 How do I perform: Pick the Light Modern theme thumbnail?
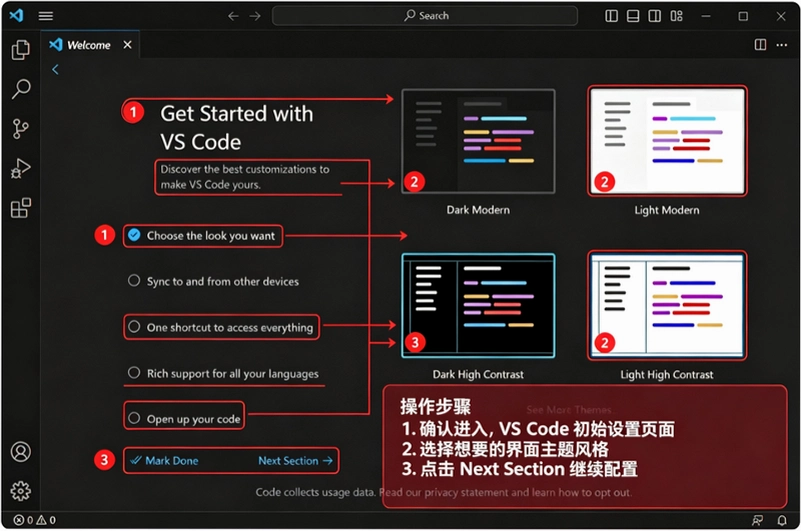[x=667, y=141]
